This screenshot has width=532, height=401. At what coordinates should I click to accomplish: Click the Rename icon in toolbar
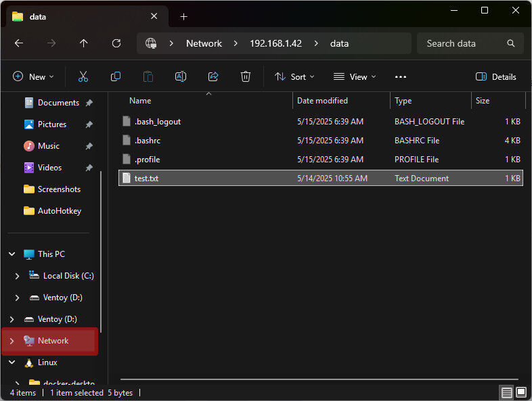point(181,77)
